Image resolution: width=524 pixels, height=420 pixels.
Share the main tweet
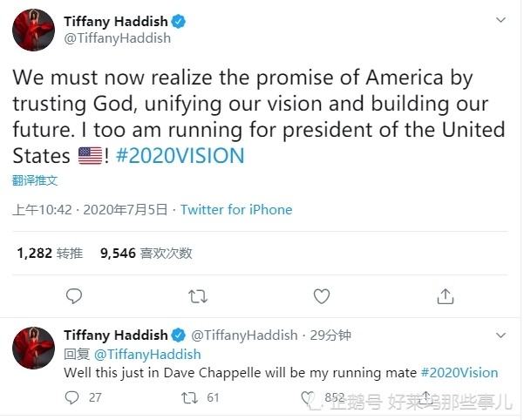[445, 296]
